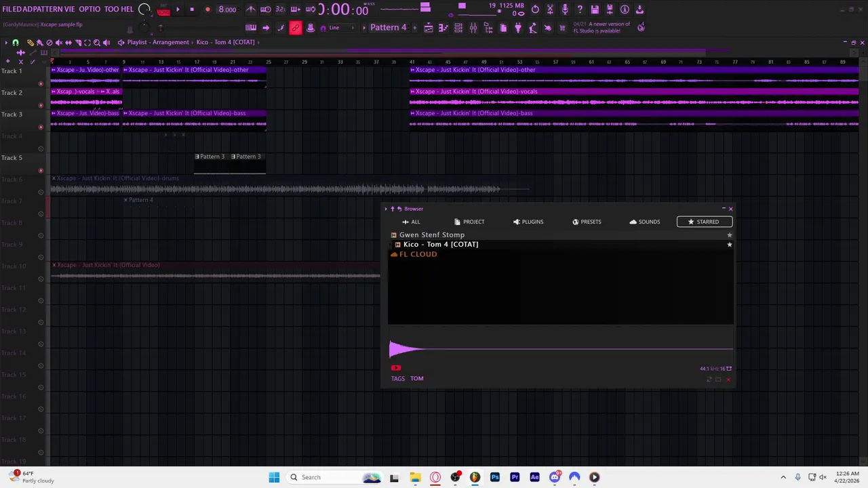Open the project picker pages icon
The height and width of the screenshot is (488, 868).
click(503, 28)
